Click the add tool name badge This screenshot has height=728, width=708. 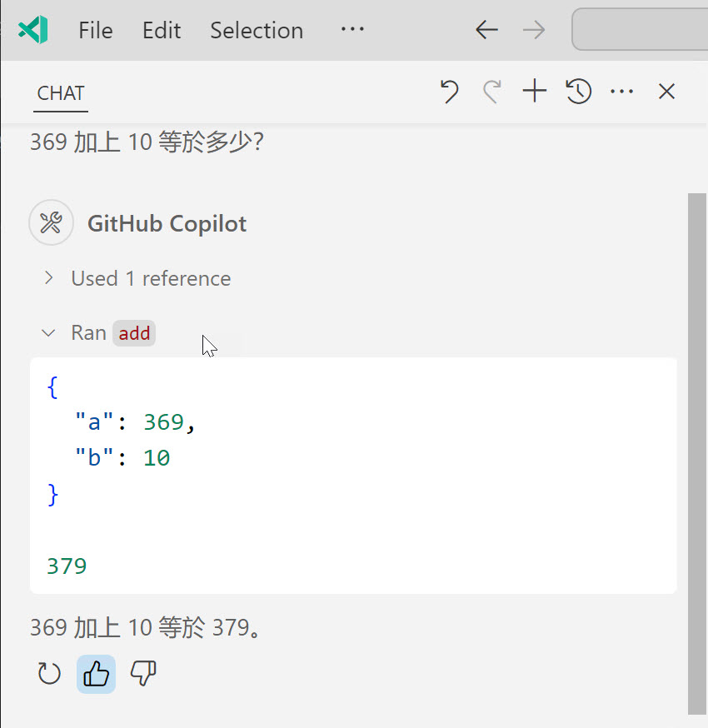click(134, 333)
